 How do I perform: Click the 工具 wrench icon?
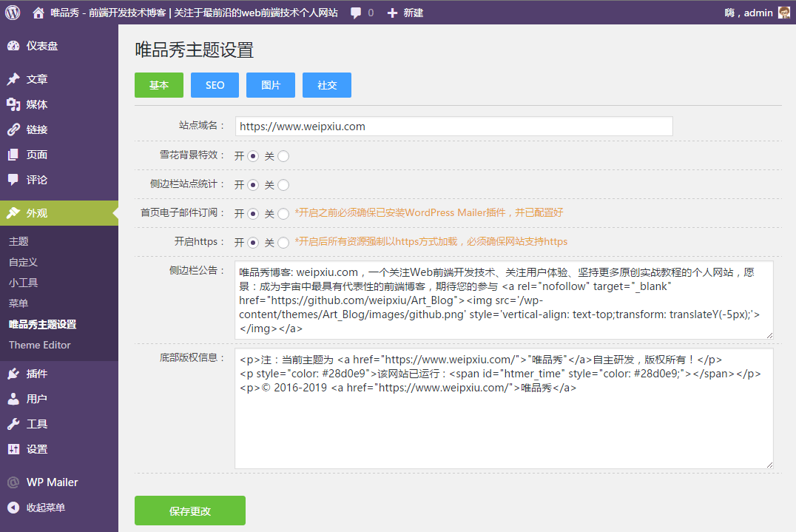(x=13, y=425)
